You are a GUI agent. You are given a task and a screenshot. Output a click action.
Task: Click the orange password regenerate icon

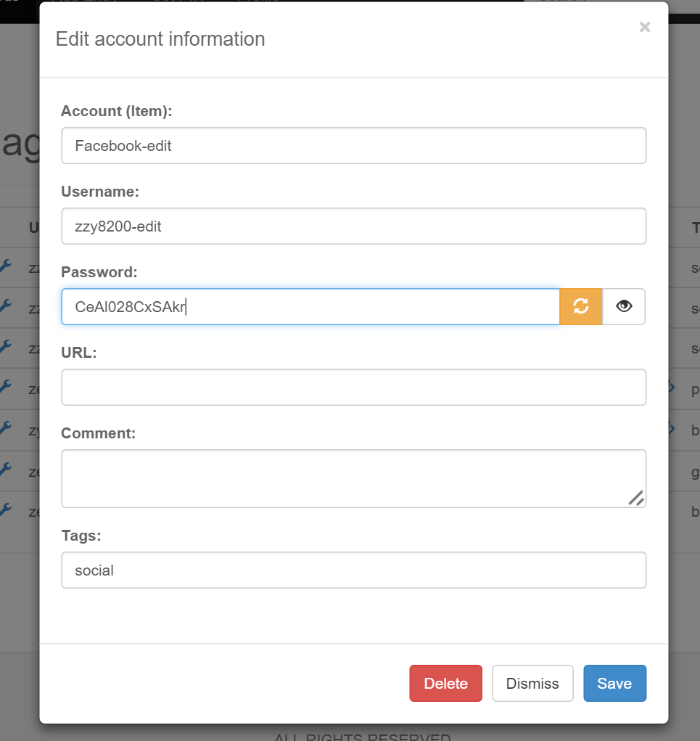tap(580, 306)
